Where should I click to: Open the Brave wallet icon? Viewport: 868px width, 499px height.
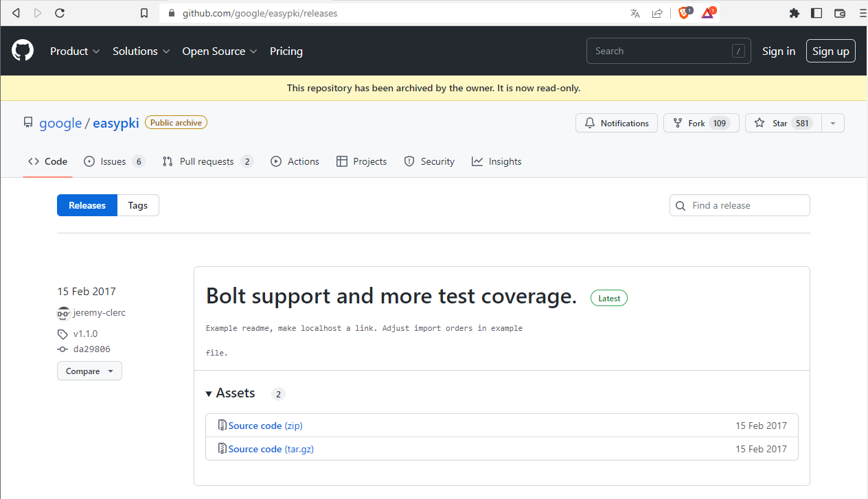(x=839, y=13)
